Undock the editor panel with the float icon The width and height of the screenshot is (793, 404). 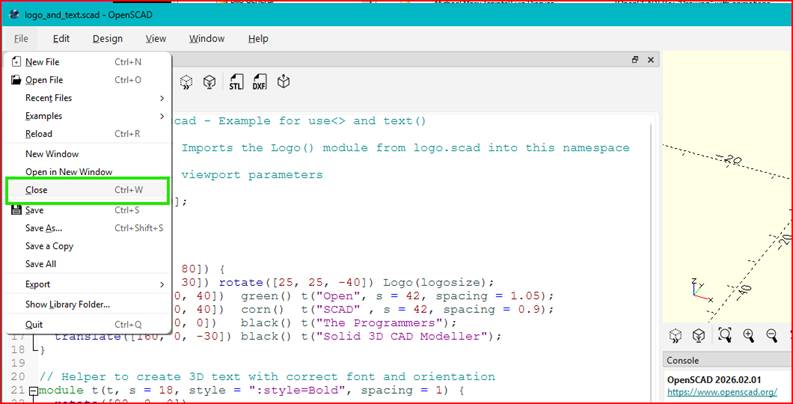(635, 60)
